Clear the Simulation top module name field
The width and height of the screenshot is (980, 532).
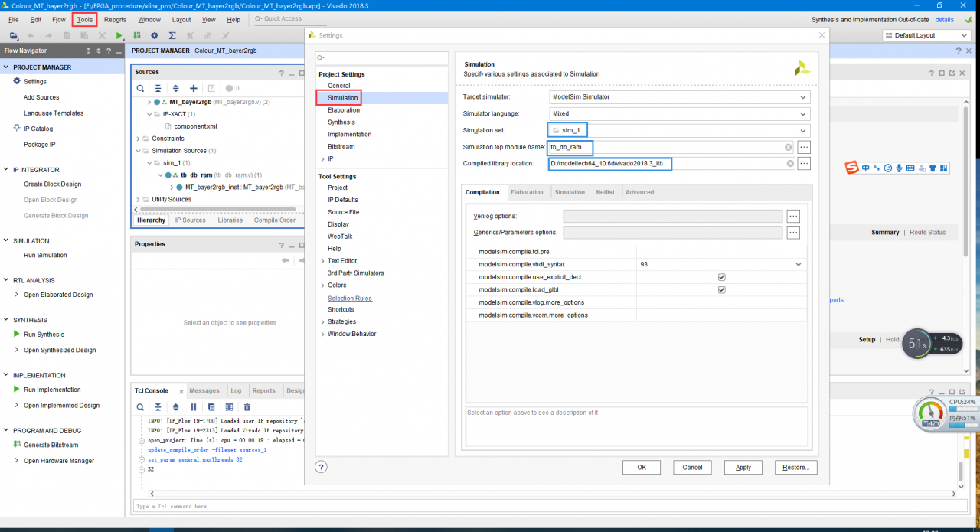[788, 147]
